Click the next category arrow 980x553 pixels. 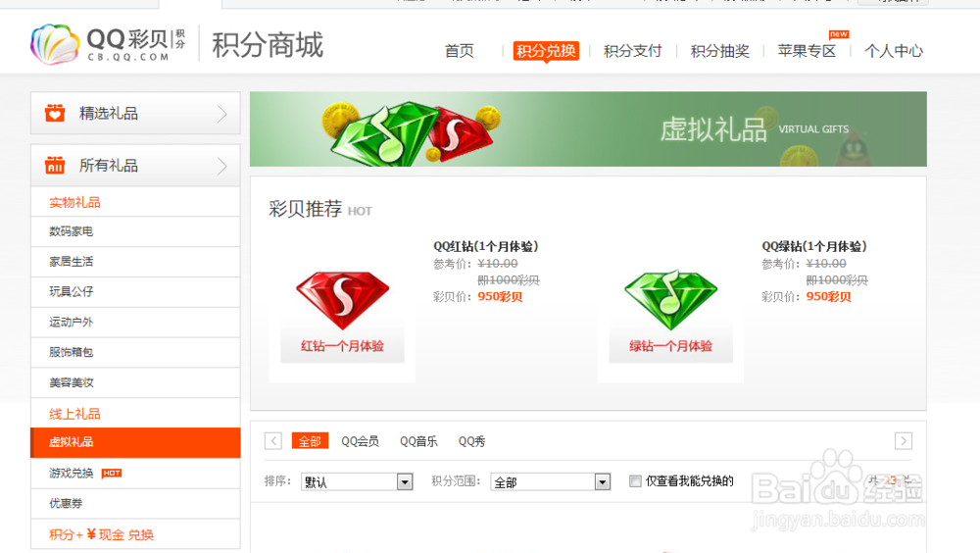[904, 441]
